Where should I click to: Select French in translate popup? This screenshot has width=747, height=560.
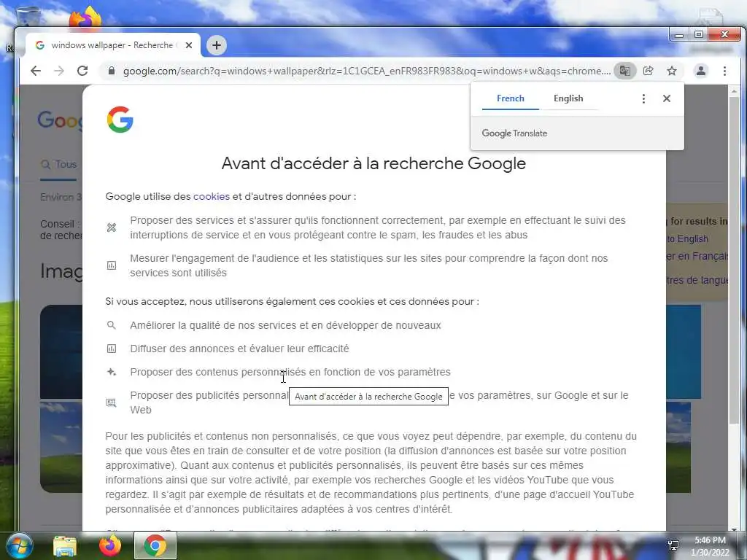[x=510, y=98]
